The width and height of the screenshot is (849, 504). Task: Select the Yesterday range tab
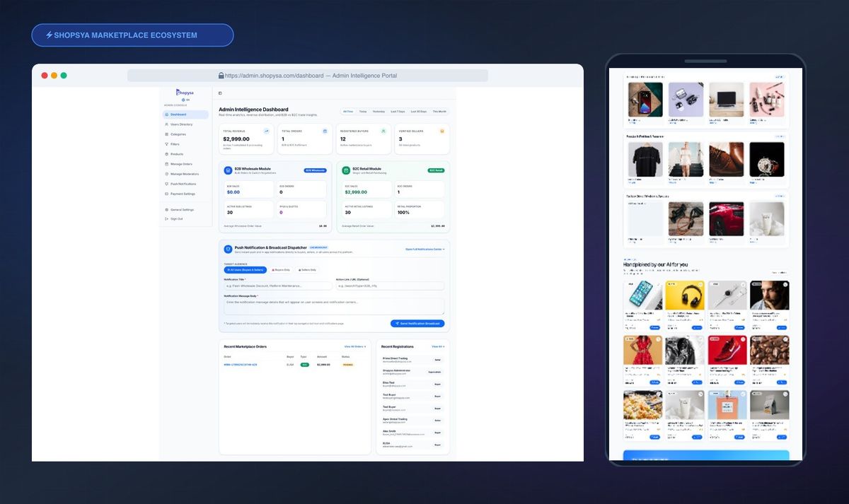[379, 112]
